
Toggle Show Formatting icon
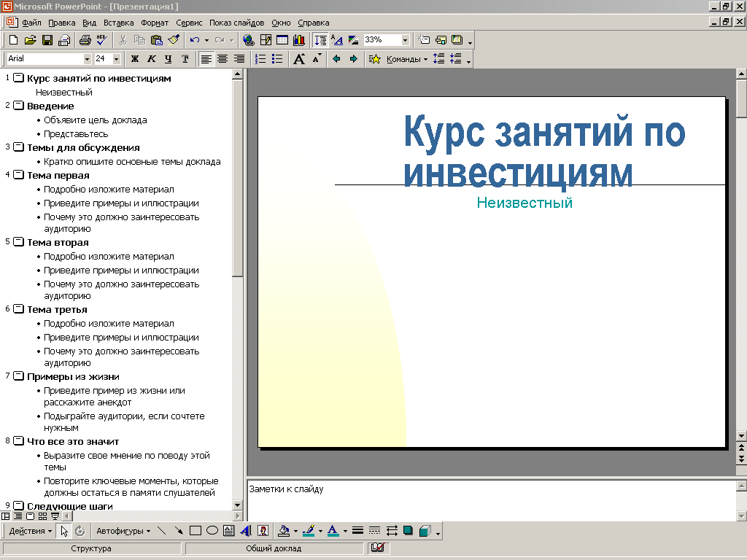click(x=337, y=40)
